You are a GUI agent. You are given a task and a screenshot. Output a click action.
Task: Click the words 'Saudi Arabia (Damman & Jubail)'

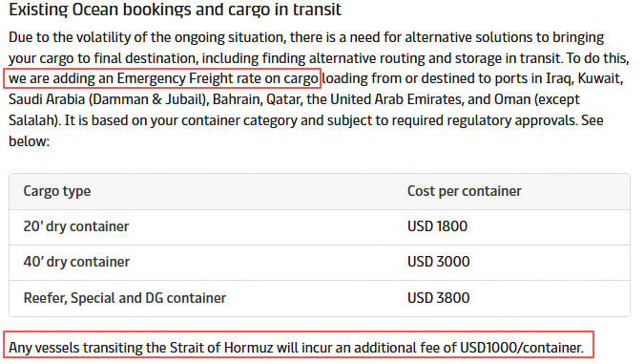(x=109, y=99)
